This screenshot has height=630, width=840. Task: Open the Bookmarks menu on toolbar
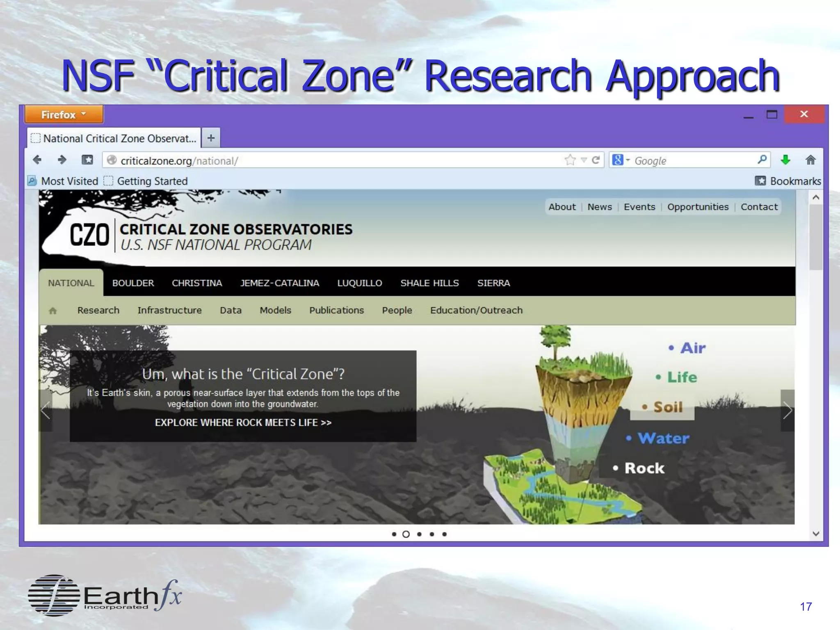tap(788, 181)
